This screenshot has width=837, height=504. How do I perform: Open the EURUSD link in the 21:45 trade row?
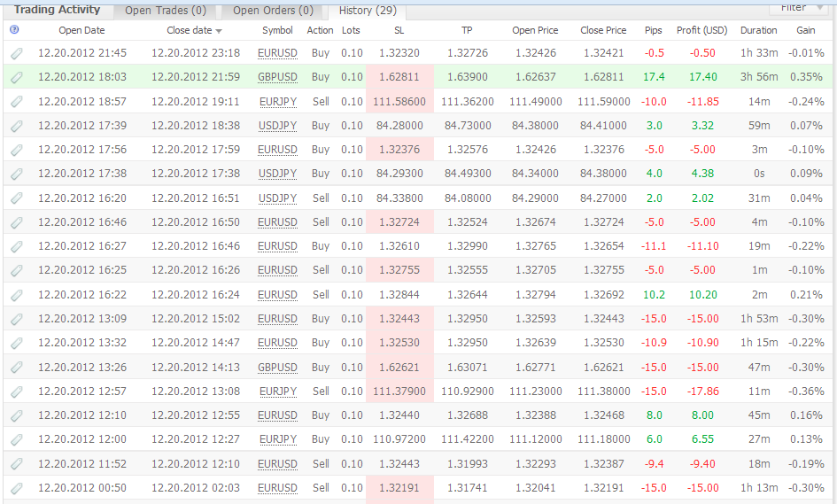tap(277, 53)
